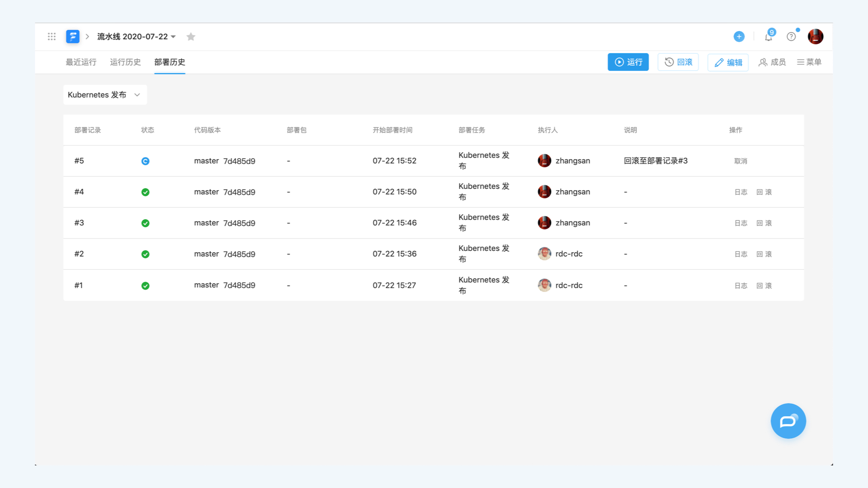Click deployment record #5
The height and width of the screenshot is (488, 868).
(79, 161)
